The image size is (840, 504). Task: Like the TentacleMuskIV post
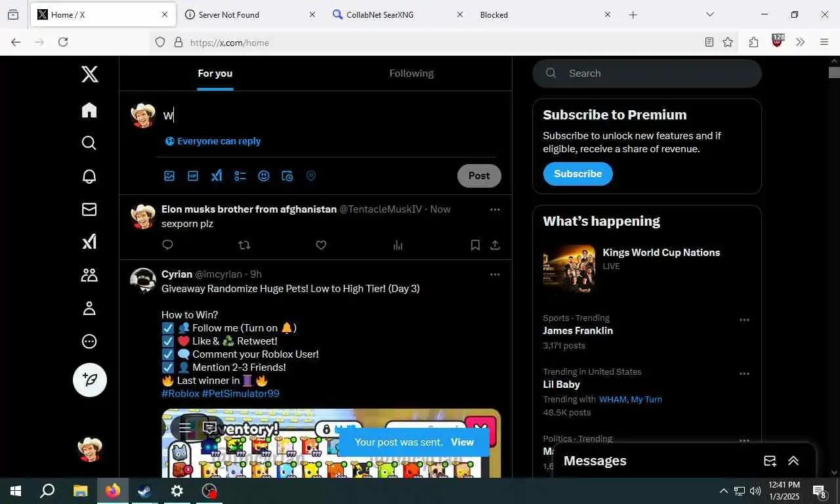(x=321, y=245)
